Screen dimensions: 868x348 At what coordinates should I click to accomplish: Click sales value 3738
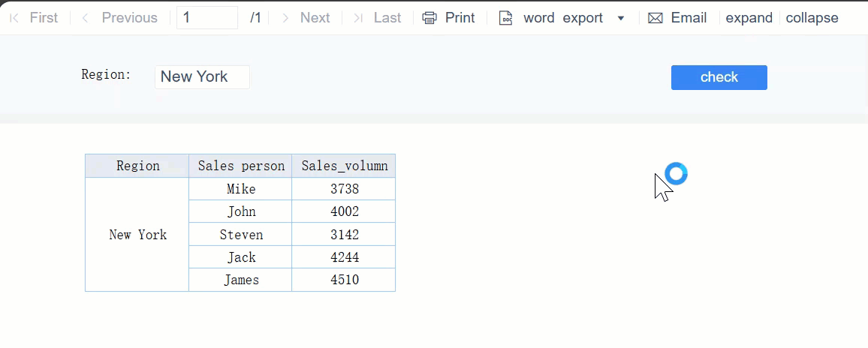pyautogui.click(x=344, y=189)
